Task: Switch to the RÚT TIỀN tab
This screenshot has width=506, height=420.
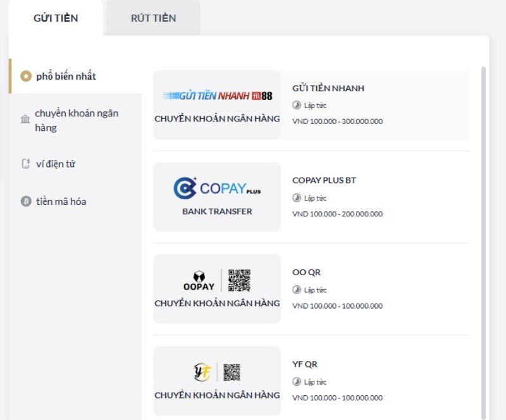Action: point(153,18)
